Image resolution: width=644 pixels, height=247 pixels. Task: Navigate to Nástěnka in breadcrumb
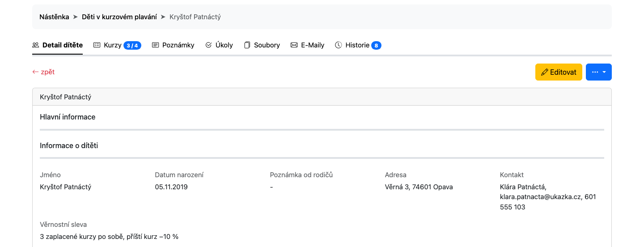coord(54,17)
